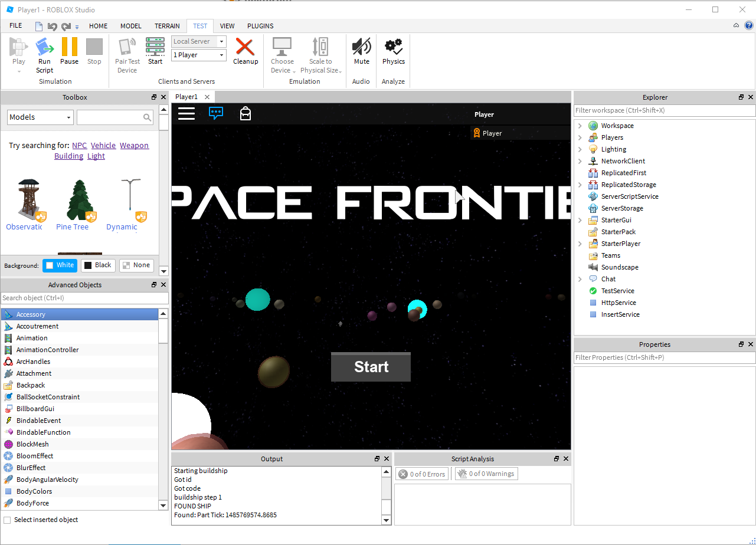Select the Soundscape speaker icon
The width and height of the screenshot is (756, 545).
coord(593,267)
